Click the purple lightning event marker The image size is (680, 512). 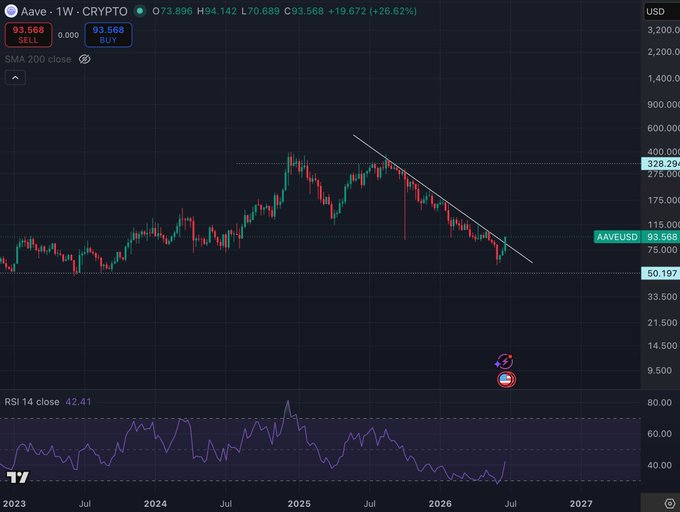(504, 361)
